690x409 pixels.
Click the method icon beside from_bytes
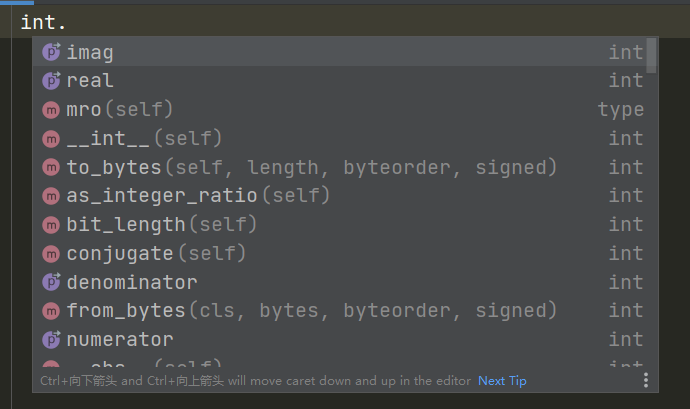point(51,311)
